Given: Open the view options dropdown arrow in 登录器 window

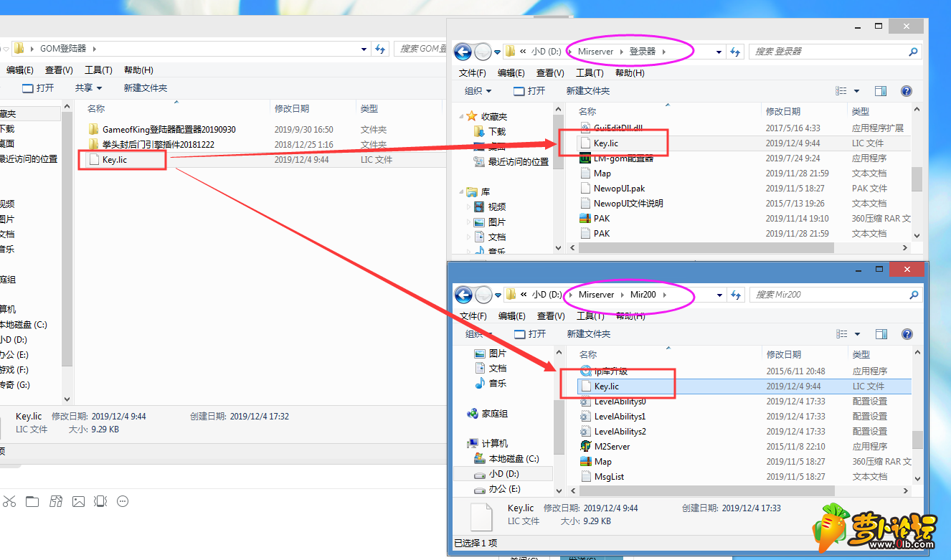Looking at the screenshot, I should 856,91.
